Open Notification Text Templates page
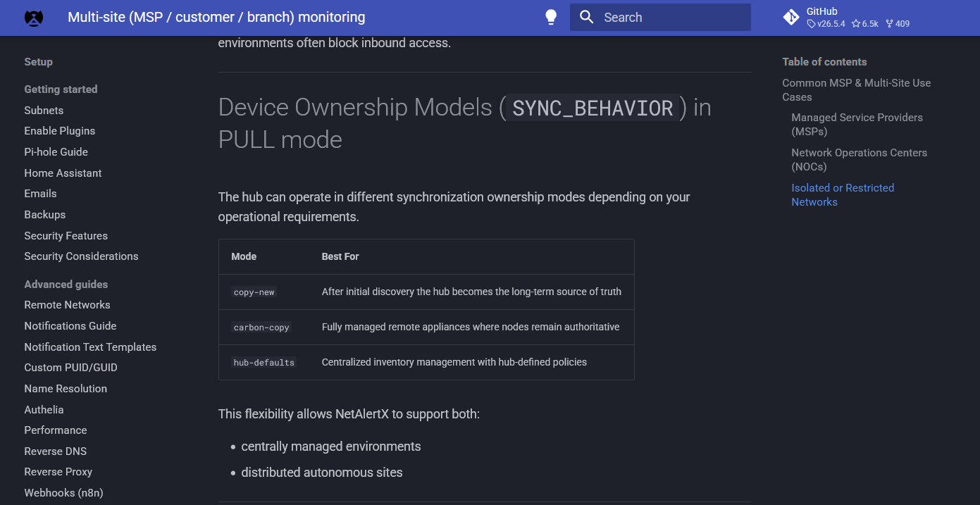The width and height of the screenshot is (980, 505). coord(90,347)
